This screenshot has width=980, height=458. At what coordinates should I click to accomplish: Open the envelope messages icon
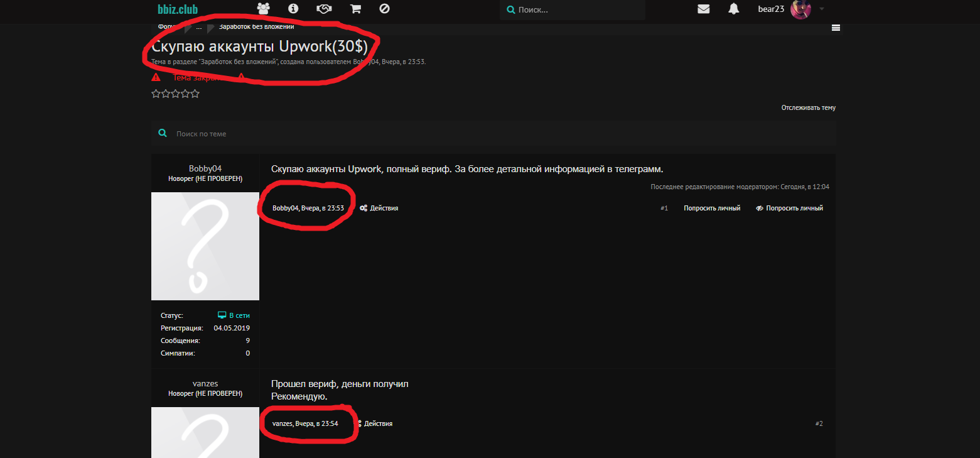coord(704,9)
